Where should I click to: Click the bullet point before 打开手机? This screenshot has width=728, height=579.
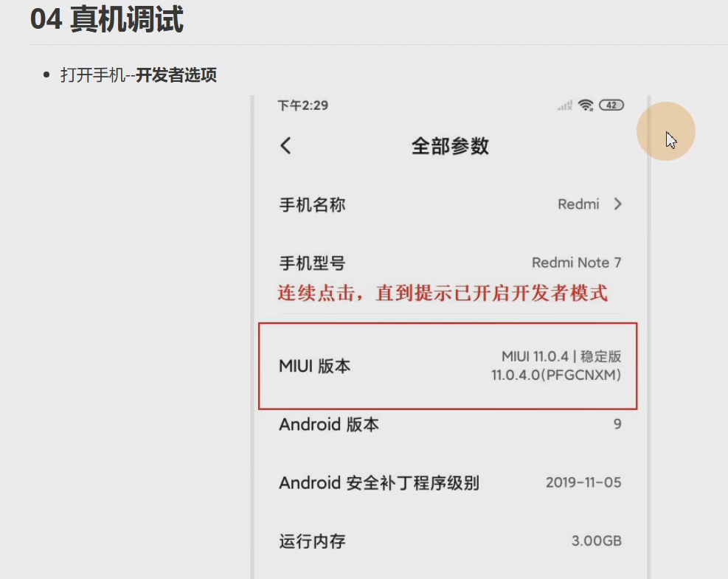click(47, 74)
